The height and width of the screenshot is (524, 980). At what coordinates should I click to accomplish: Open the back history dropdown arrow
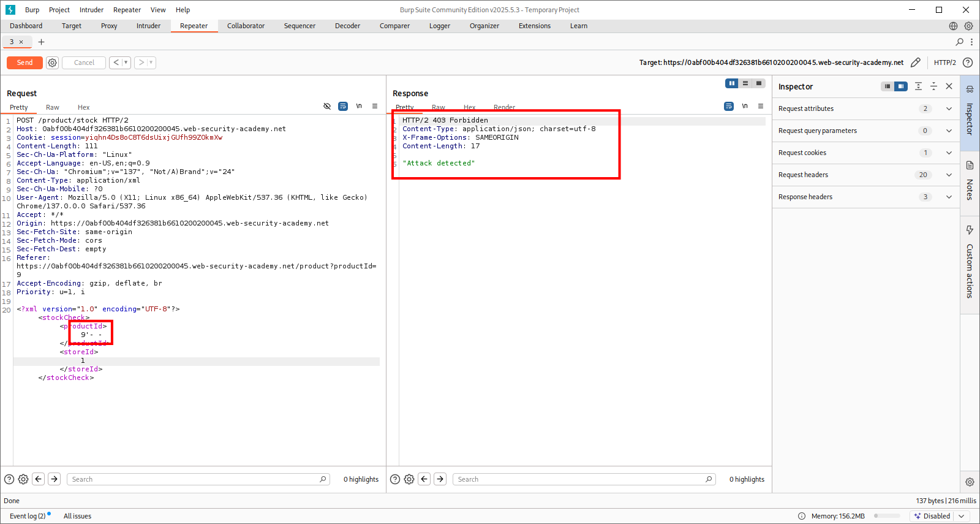(x=126, y=63)
